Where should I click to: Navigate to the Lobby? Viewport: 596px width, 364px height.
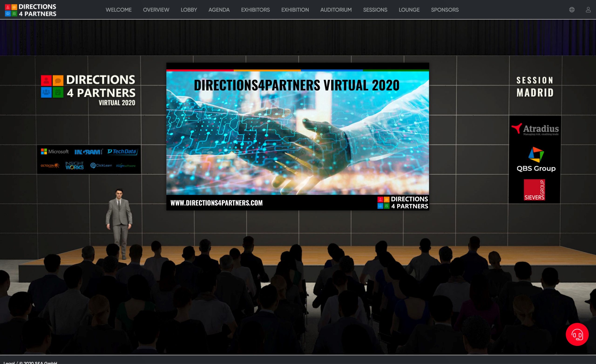click(189, 10)
